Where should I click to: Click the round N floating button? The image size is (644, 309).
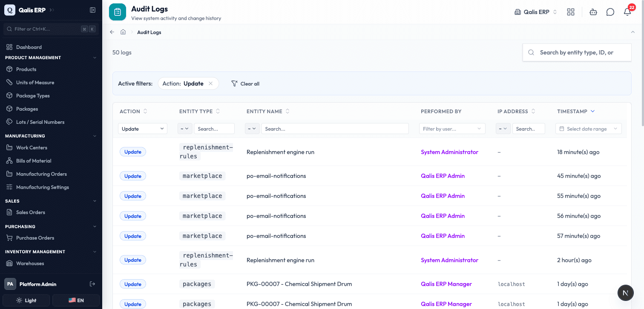(626, 292)
